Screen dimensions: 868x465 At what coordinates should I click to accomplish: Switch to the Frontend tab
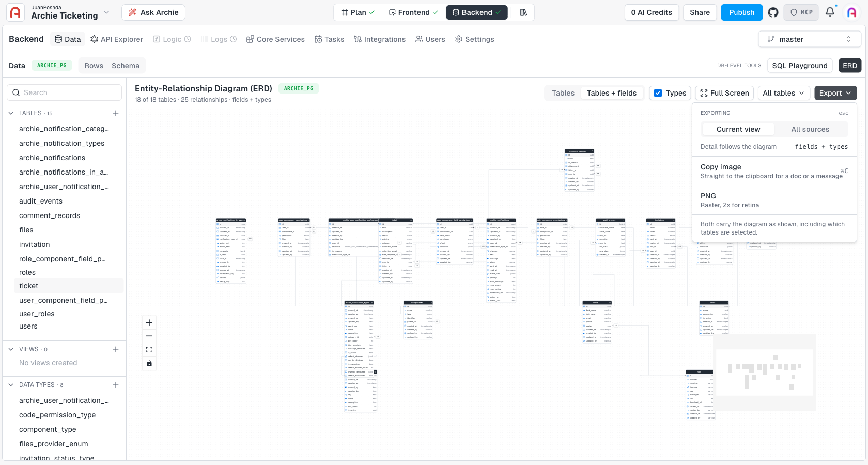[413, 12]
